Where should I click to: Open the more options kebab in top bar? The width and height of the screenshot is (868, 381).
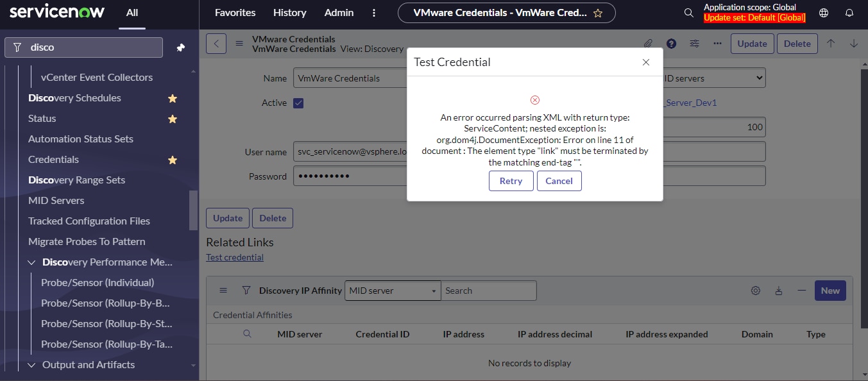(375, 13)
